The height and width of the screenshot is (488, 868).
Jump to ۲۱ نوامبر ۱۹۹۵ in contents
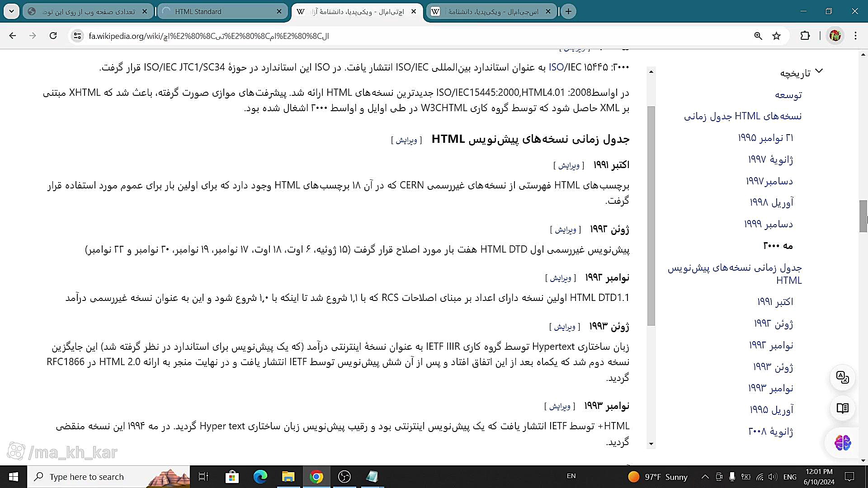tap(765, 138)
